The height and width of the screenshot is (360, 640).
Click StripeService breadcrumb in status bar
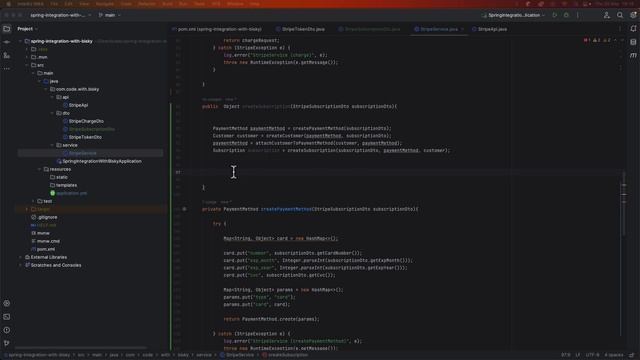(237, 355)
